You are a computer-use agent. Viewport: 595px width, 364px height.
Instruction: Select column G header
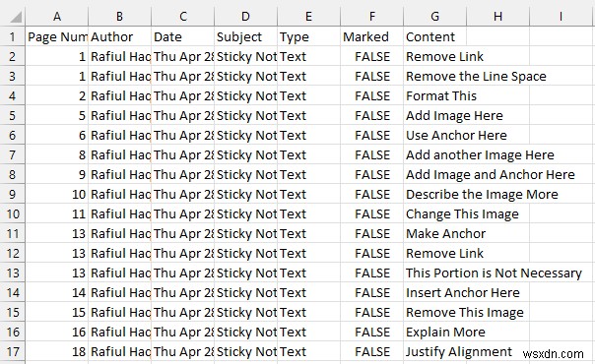click(x=434, y=17)
